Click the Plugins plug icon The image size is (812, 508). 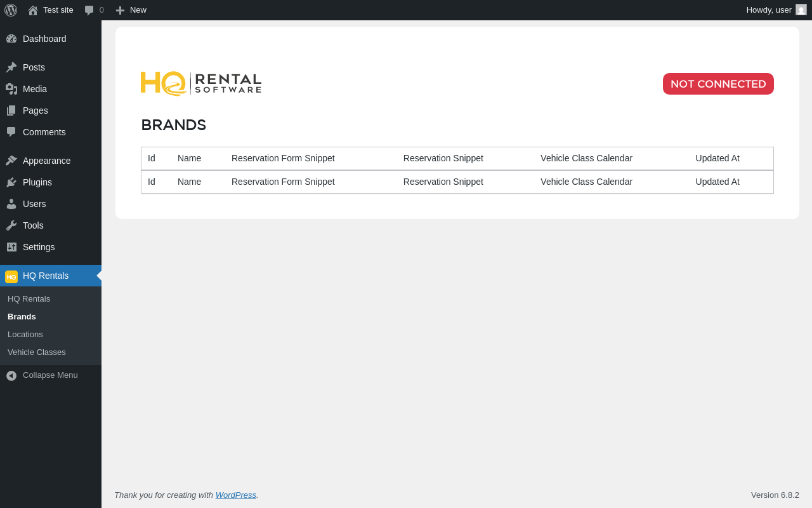[11, 182]
